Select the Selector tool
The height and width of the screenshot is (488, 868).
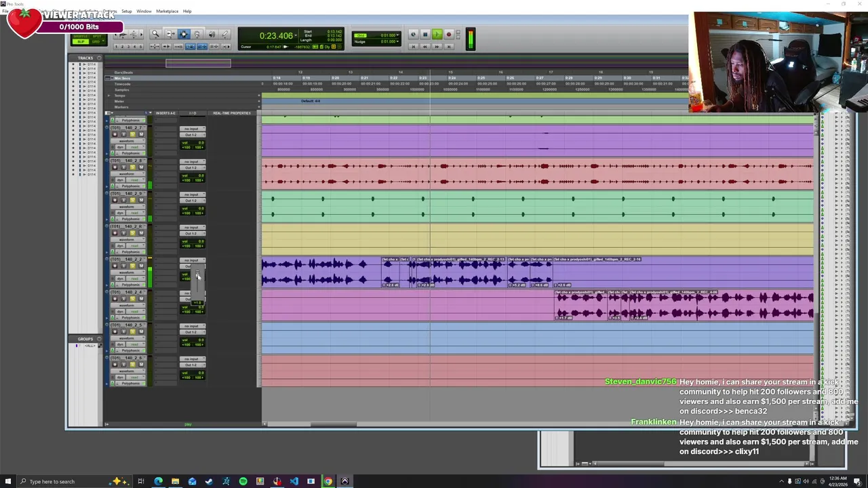click(184, 34)
